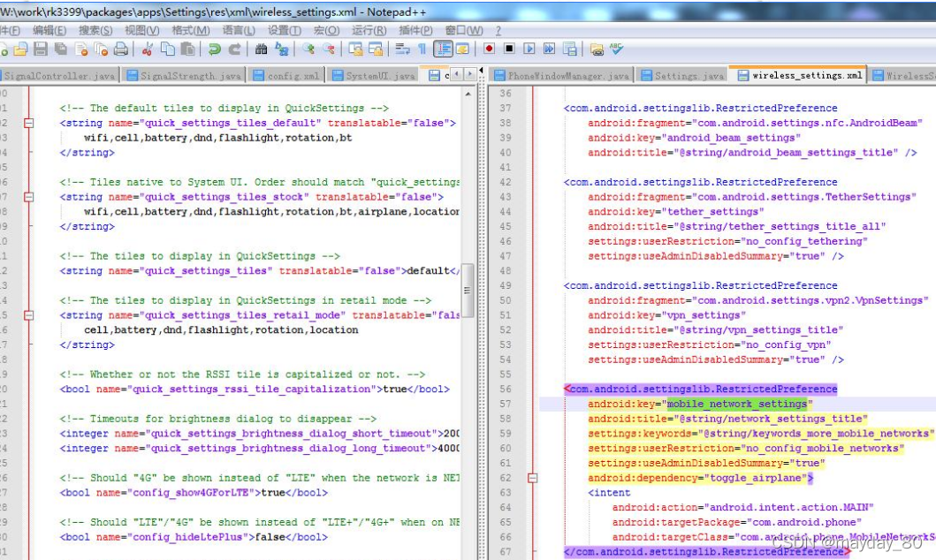
Task: Switch to SystemUI.java tab
Action: (x=374, y=76)
